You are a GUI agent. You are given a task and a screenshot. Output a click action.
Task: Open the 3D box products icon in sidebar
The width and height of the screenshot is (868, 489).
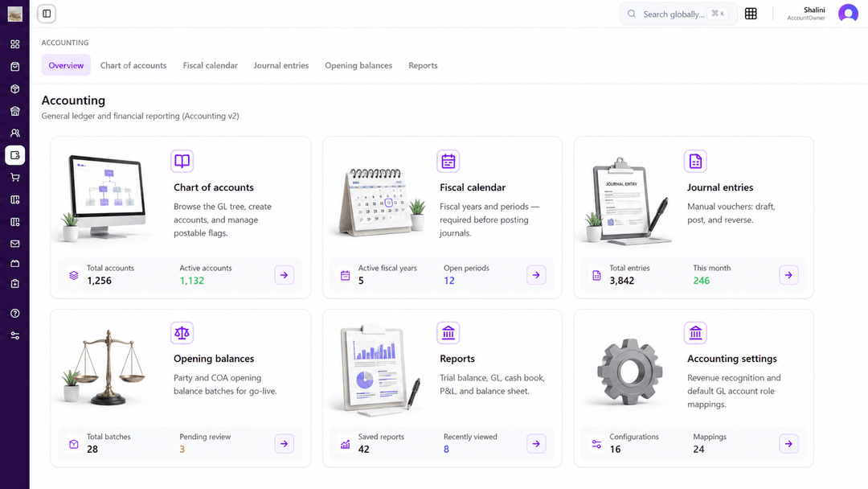[x=15, y=88]
